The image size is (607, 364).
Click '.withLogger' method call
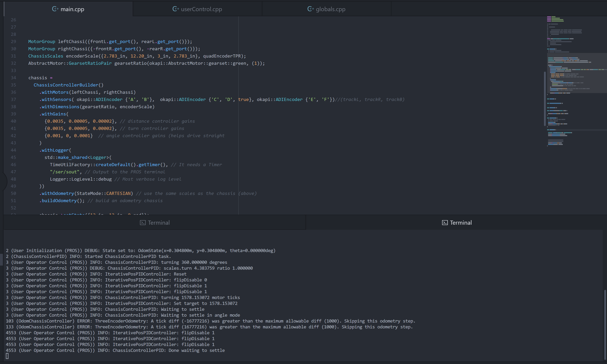(x=54, y=150)
